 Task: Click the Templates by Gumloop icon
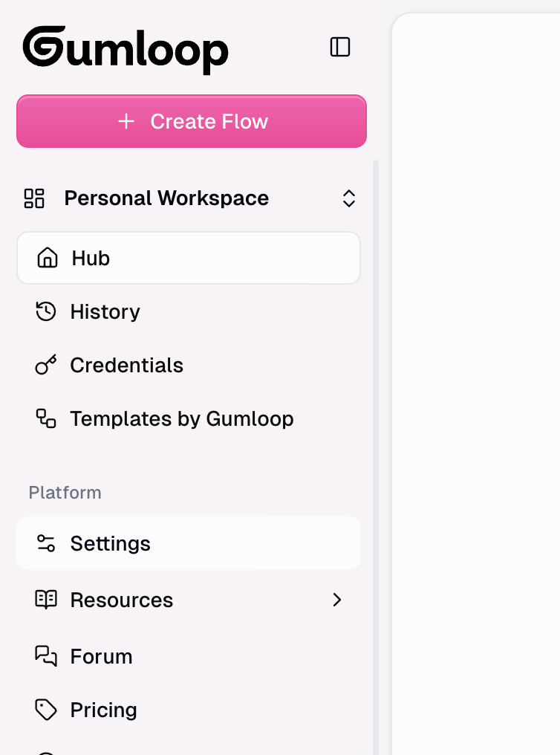click(45, 418)
